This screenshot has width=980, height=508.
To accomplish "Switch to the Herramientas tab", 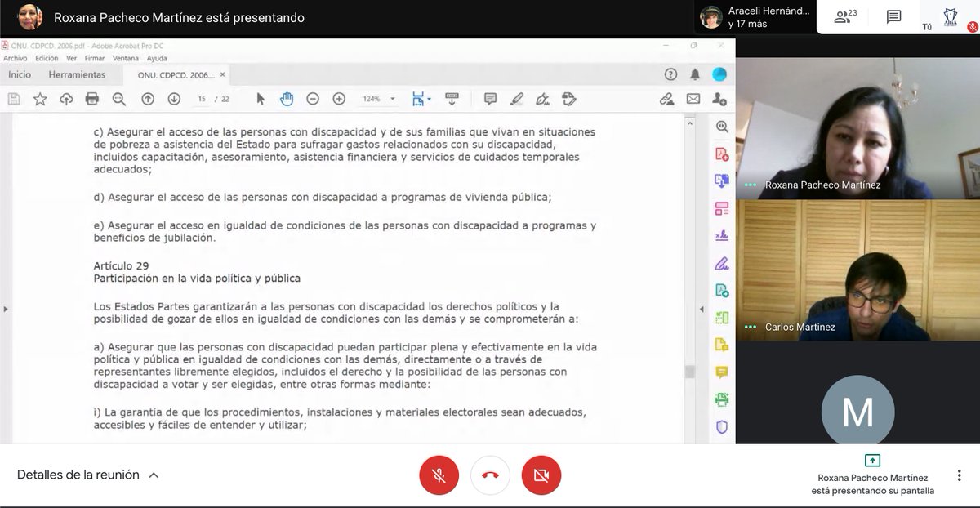I will (x=77, y=74).
